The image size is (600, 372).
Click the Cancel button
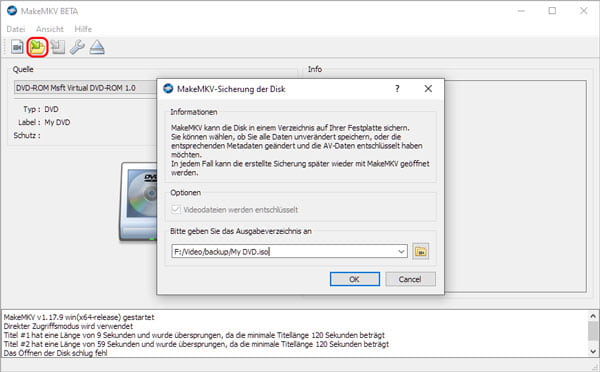(x=410, y=279)
